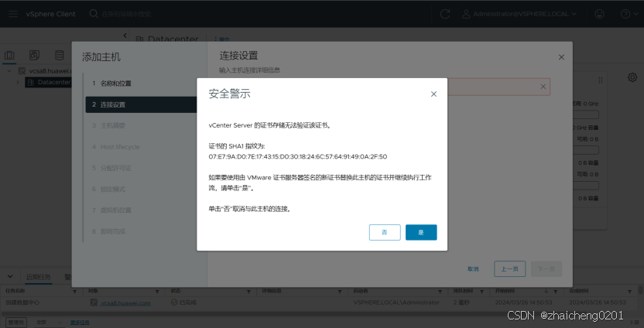Expand the Datacenter tree node
644x328 pixels.
[x=18, y=82]
